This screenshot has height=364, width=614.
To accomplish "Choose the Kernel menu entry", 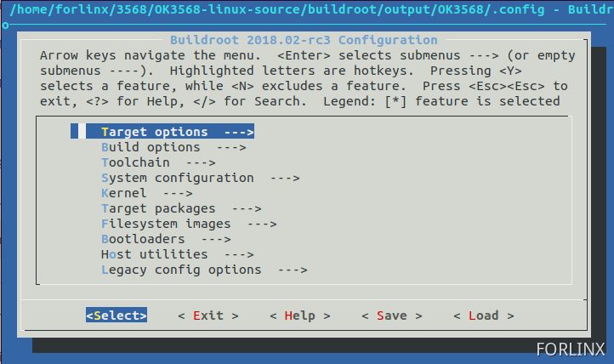I will 124,193.
